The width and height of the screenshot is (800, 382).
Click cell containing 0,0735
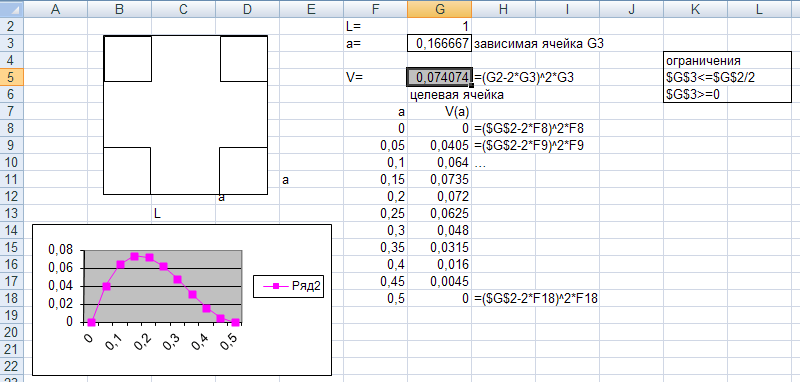(x=439, y=180)
